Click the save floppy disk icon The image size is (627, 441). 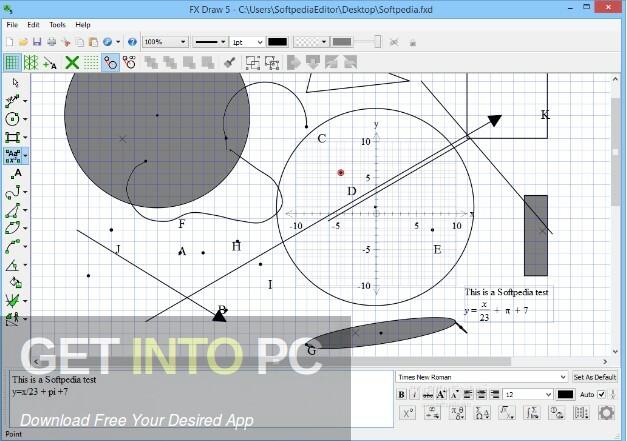[x=37, y=42]
